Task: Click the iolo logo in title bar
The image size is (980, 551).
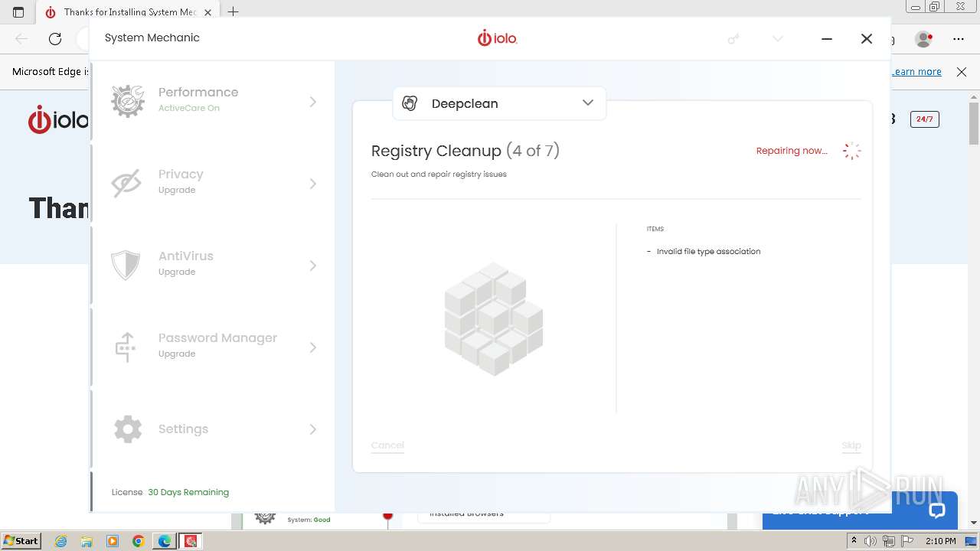Action: point(497,37)
